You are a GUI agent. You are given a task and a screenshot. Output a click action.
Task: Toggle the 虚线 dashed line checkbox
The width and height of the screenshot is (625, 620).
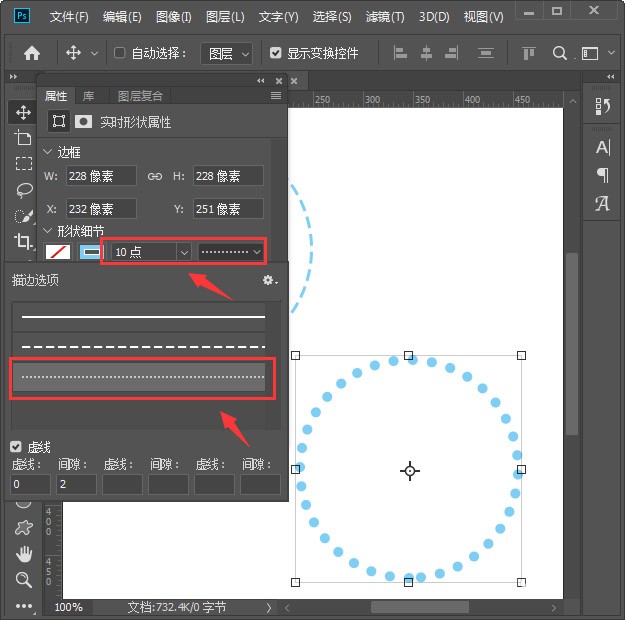coord(16,447)
